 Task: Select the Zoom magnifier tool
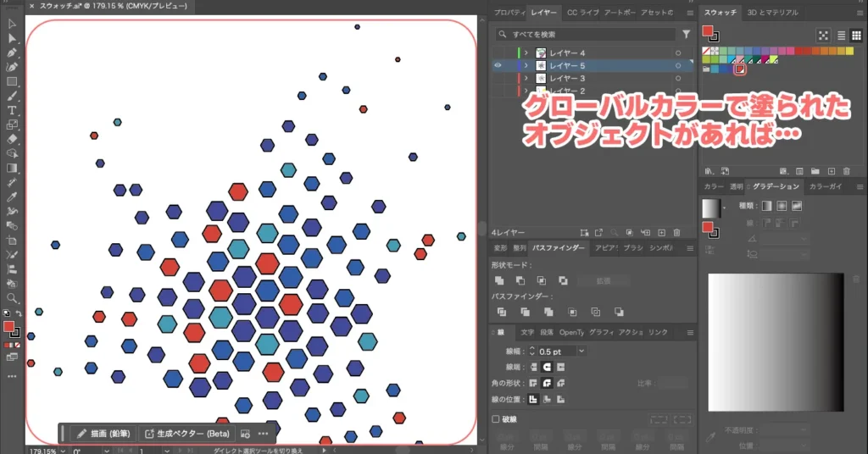[12, 298]
